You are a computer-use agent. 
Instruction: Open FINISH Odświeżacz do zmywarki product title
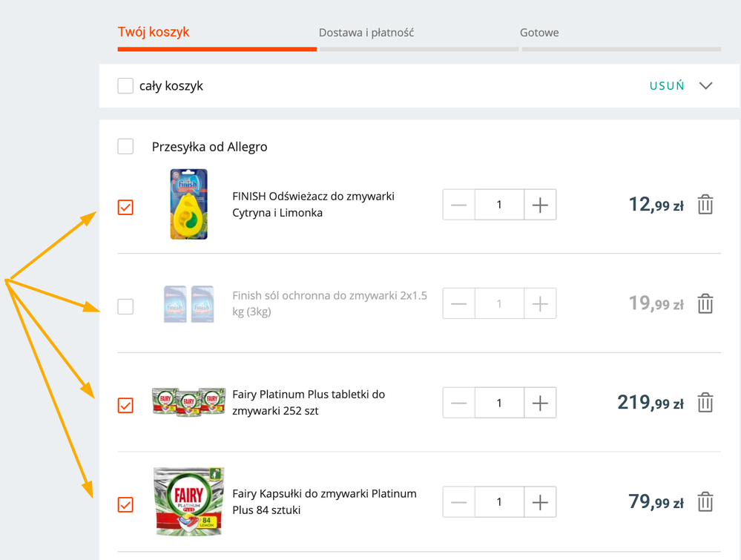pos(313,204)
